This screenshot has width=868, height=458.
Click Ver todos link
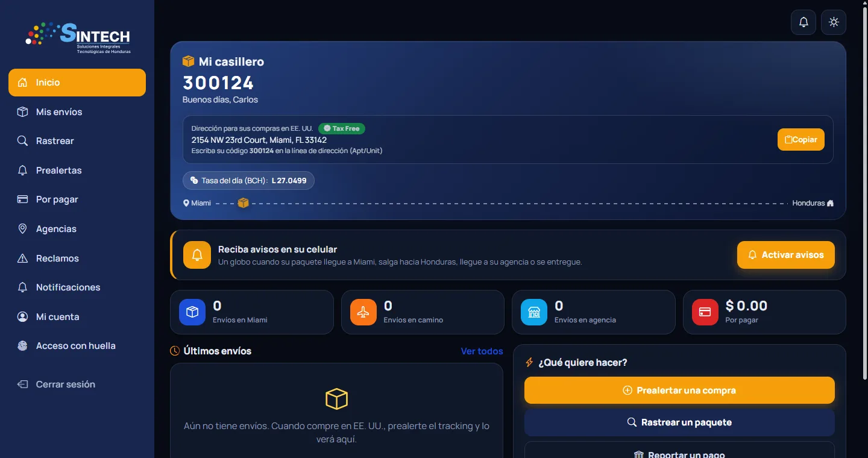(482, 351)
